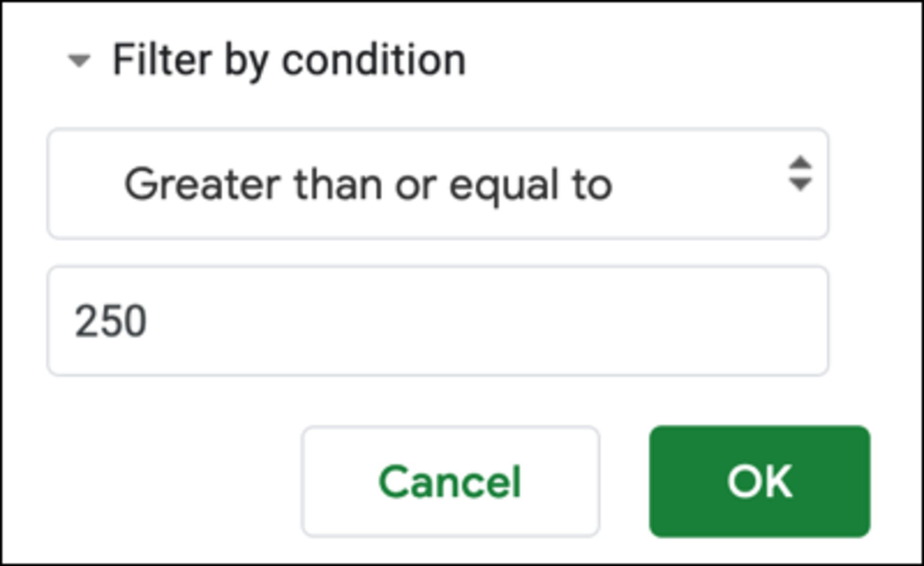Select the Greater than or equal to text
This screenshot has height=566, width=924.
click(368, 184)
